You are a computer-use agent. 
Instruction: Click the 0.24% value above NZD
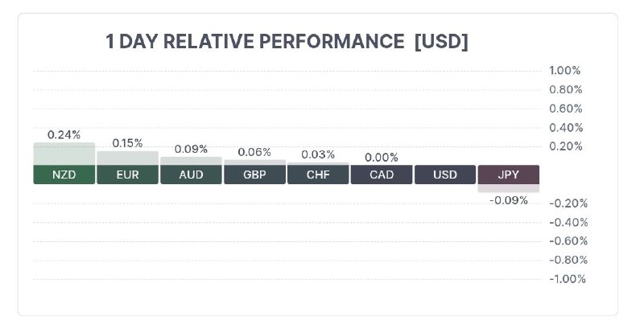click(64, 134)
